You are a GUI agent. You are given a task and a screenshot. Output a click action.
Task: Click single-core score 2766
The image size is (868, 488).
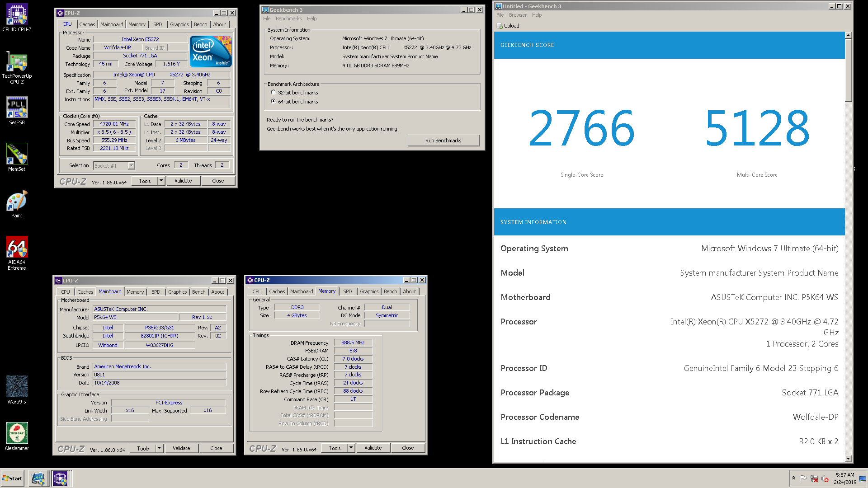click(581, 128)
